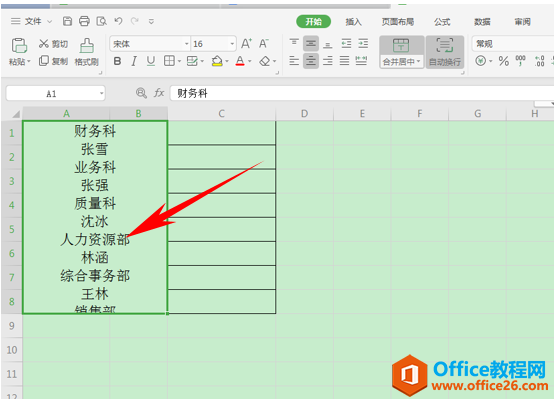555x403 pixels.
Task: Open the font size 16 dropdown
Action: (232, 44)
